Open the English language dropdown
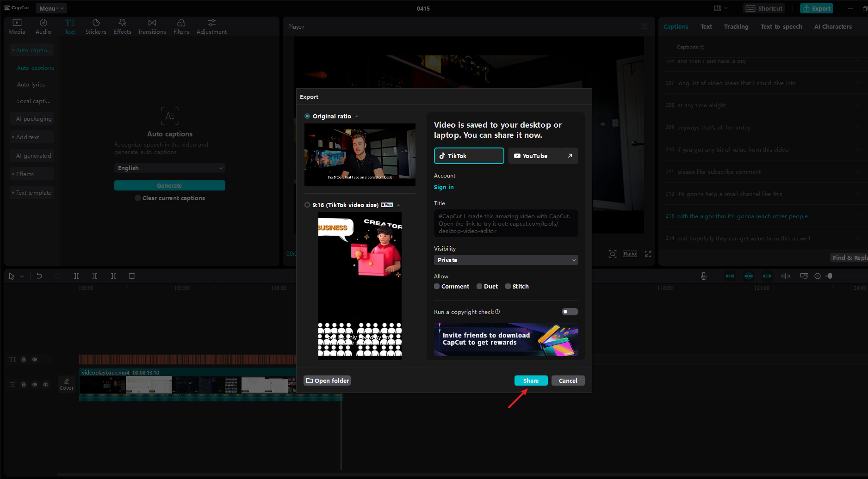Image resolution: width=868 pixels, height=479 pixels. tap(170, 168)
